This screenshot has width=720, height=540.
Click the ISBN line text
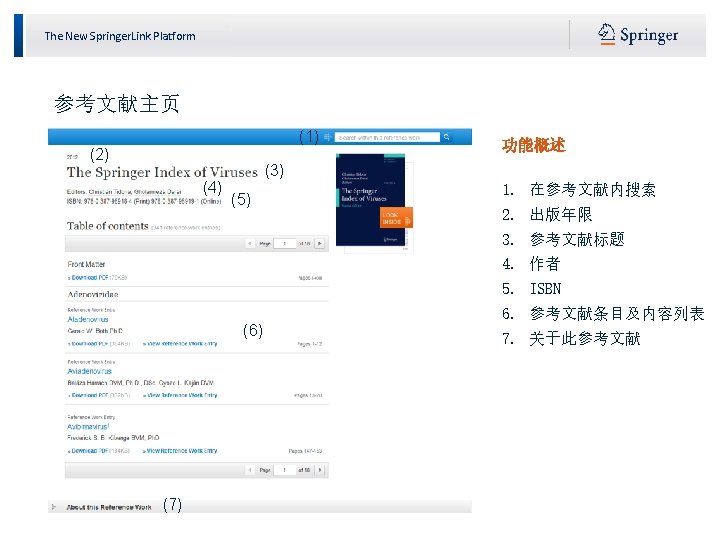[144, 201]
